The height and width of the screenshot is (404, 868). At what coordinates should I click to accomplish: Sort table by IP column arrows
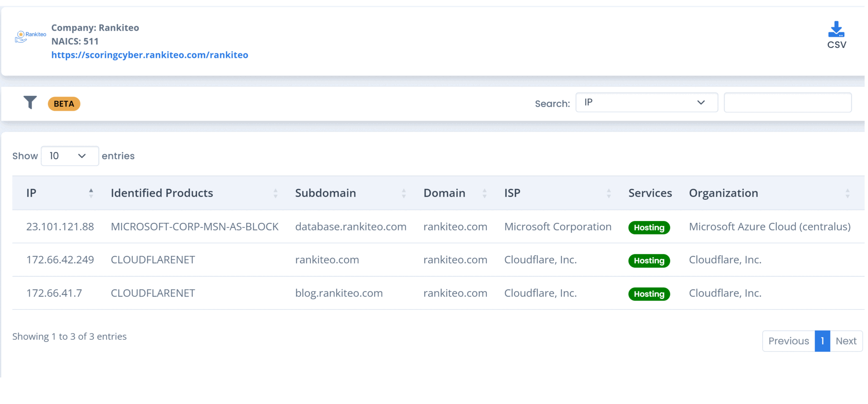pyautogui.click(x=91, y=193)
